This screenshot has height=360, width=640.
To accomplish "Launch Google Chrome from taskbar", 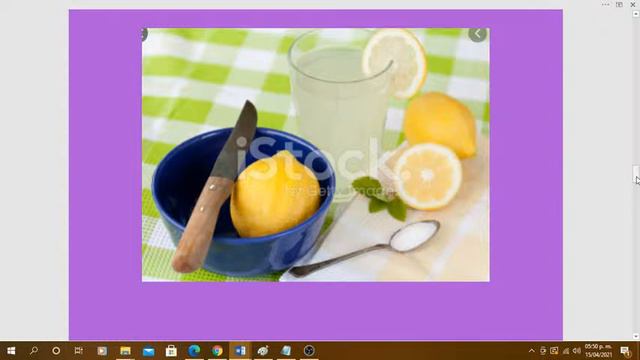I will [217, 351].
